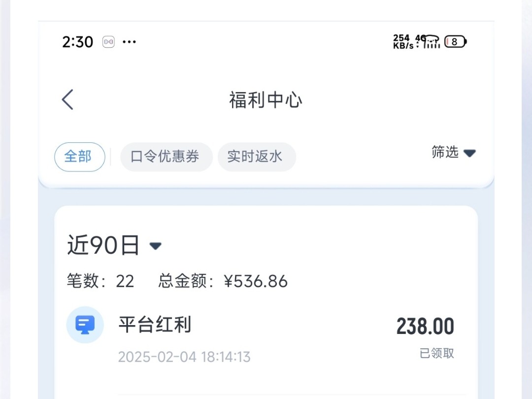Tap the back arrow icon

point(67,100)
